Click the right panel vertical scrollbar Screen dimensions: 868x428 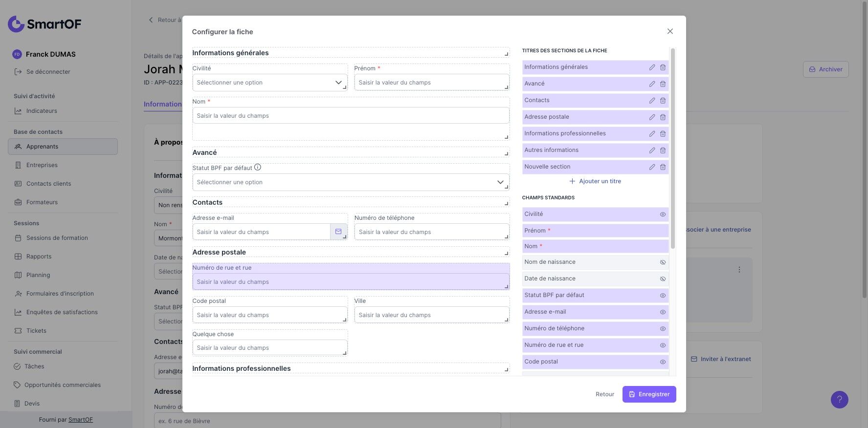pyautogui.click(x=673, y=147)
